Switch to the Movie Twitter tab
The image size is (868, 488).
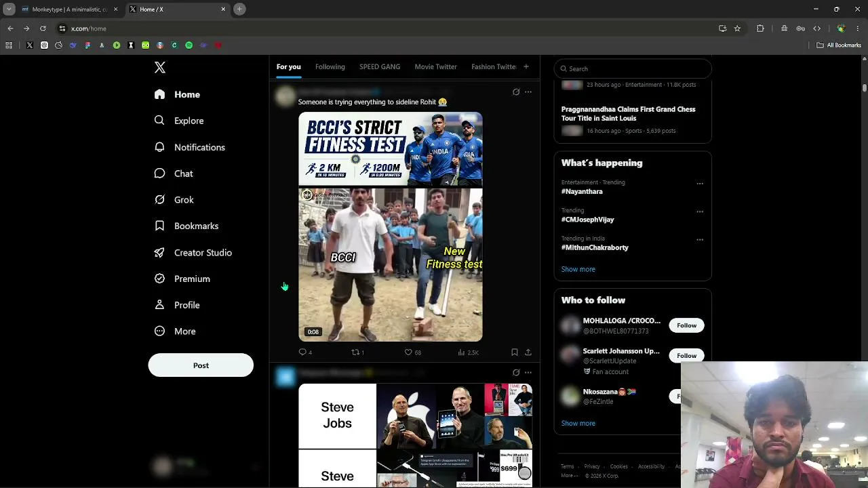[x=436, y=66]
